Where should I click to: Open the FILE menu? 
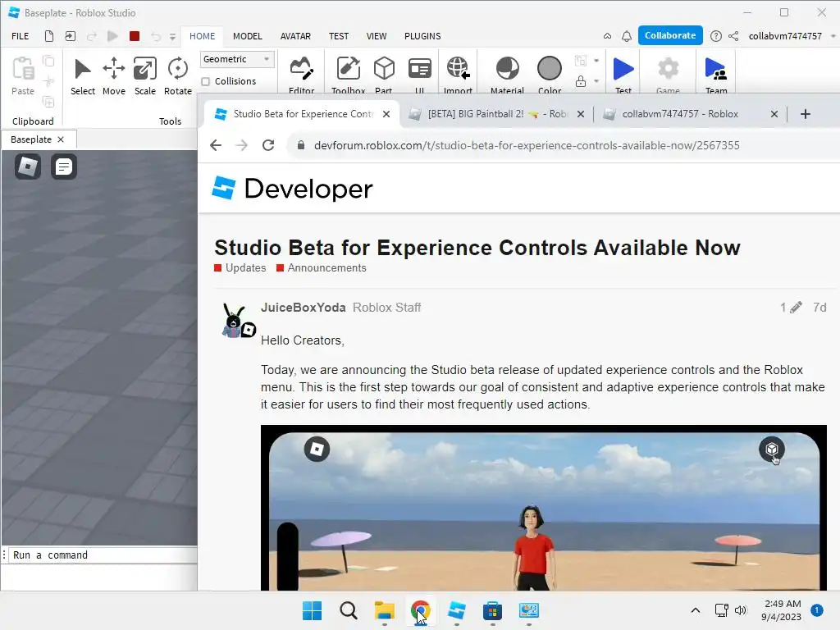click(x=21, y=36)
